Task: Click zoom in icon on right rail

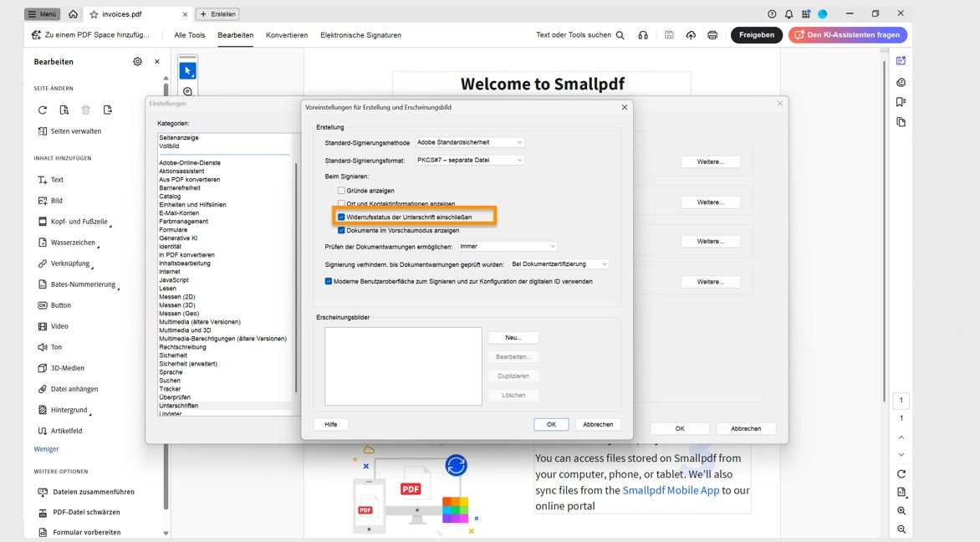Action: point(901,511)
